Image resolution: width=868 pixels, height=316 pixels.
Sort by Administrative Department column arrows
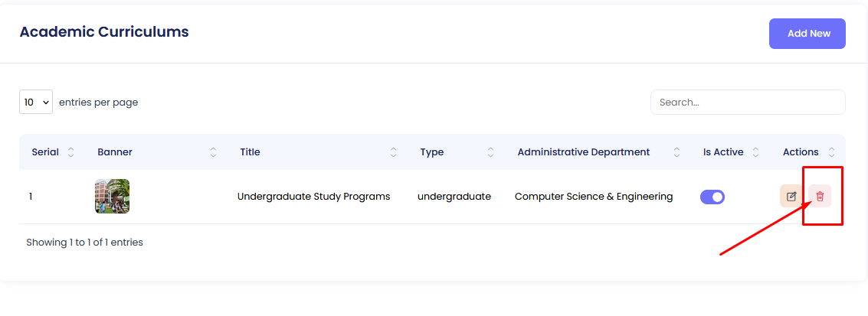point(676,152)
